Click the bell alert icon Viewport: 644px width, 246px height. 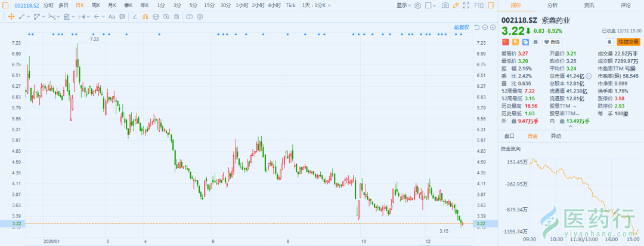tap(610, 42)
